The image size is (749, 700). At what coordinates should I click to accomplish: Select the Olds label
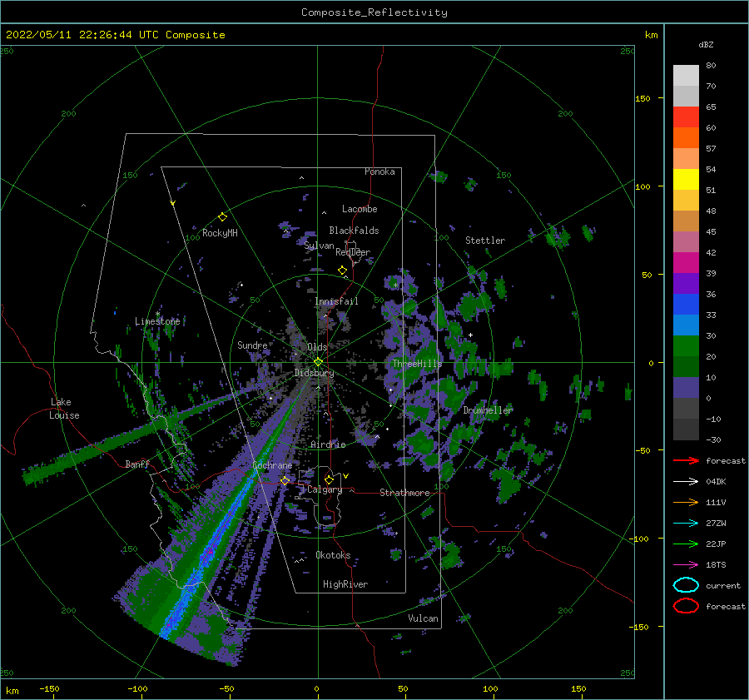tap(317, 347)
